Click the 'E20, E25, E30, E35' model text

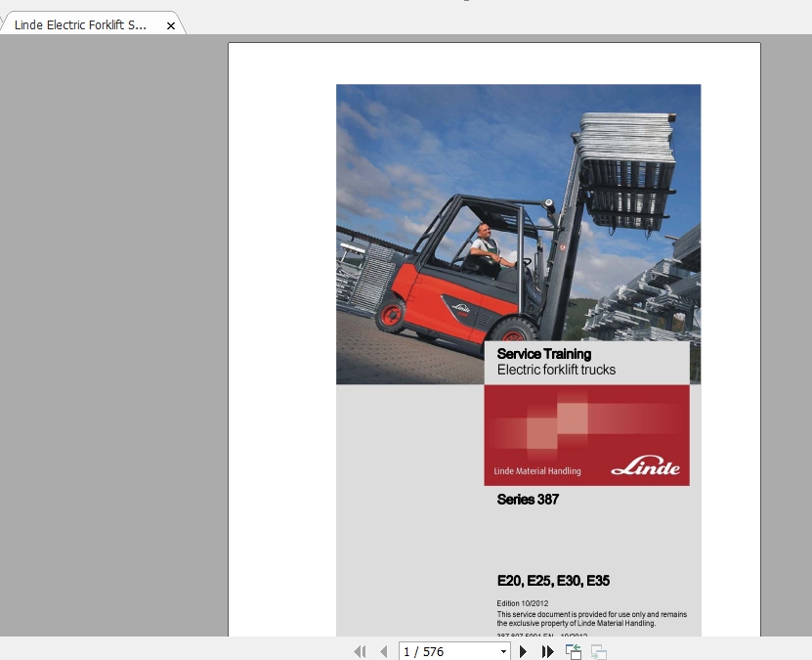[553, 581]
